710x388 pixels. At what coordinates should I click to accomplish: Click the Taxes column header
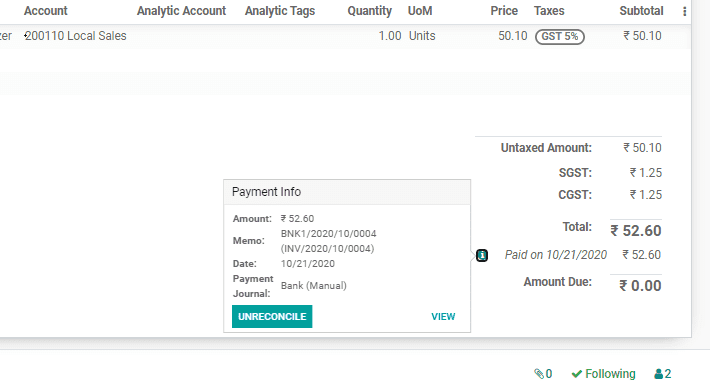(549, 11)
